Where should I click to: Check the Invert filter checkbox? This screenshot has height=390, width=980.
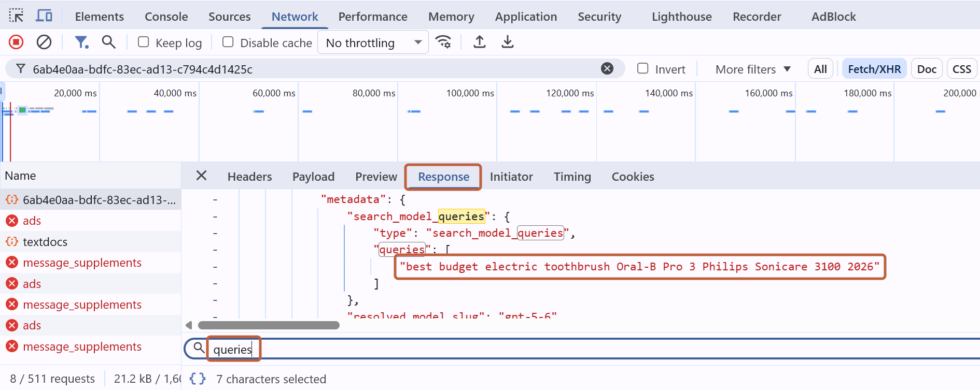[643, 68]
